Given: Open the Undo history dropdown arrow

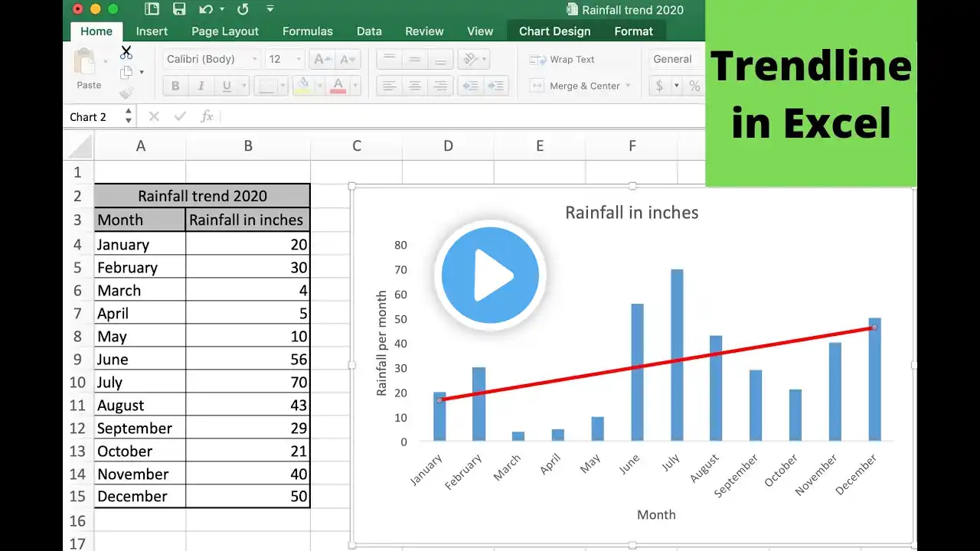Looking at the screenshot, I should (x=222, y=10).
